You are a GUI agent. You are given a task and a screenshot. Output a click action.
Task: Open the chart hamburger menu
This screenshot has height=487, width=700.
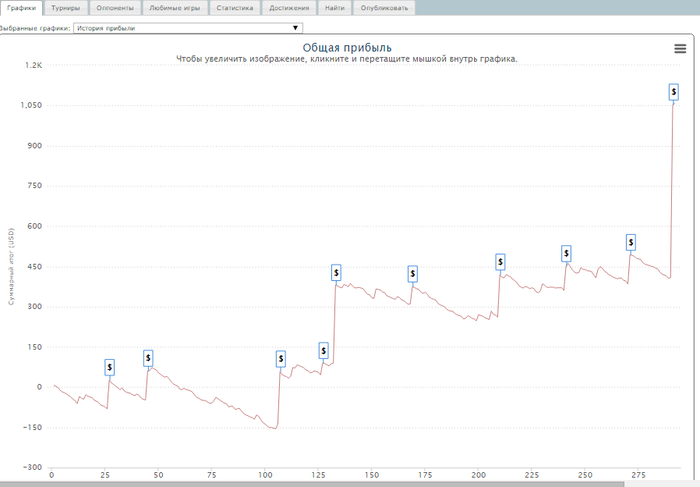point(680,49)
